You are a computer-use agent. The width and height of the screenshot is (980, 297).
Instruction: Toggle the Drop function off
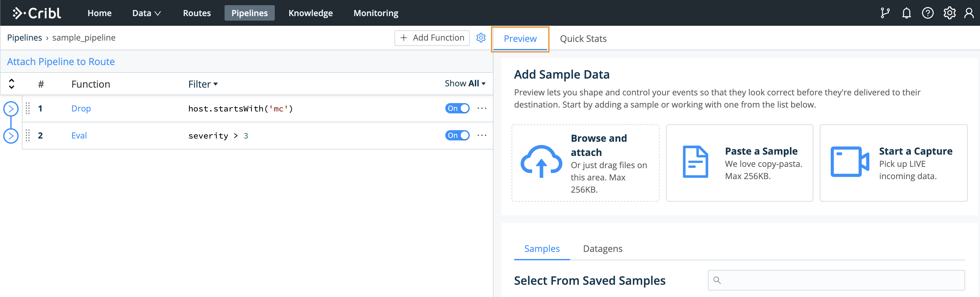457,109
